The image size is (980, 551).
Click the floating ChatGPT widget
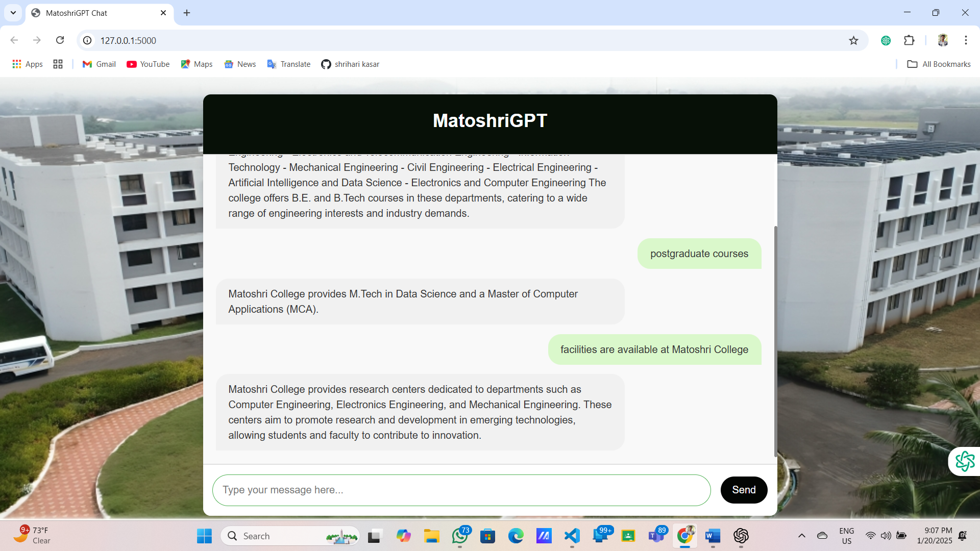(x=964, y=461)
